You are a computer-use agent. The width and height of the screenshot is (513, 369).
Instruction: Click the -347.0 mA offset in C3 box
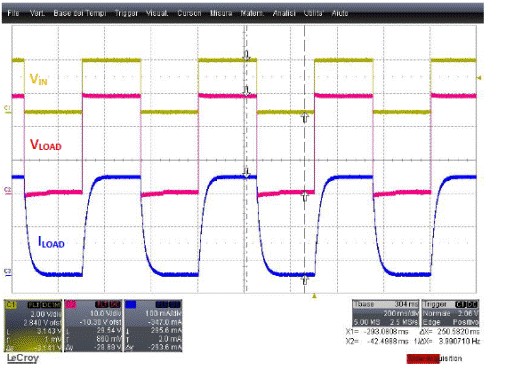pos(165,322)
